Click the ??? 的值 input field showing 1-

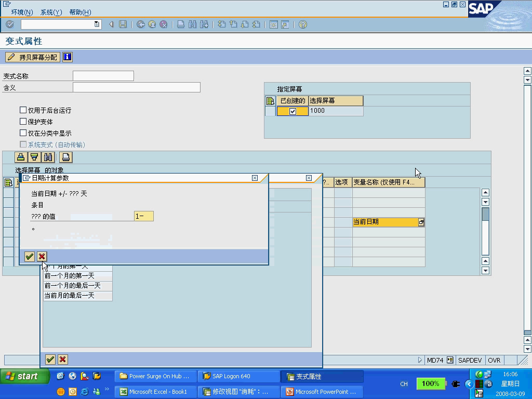(x=142, y=216)
